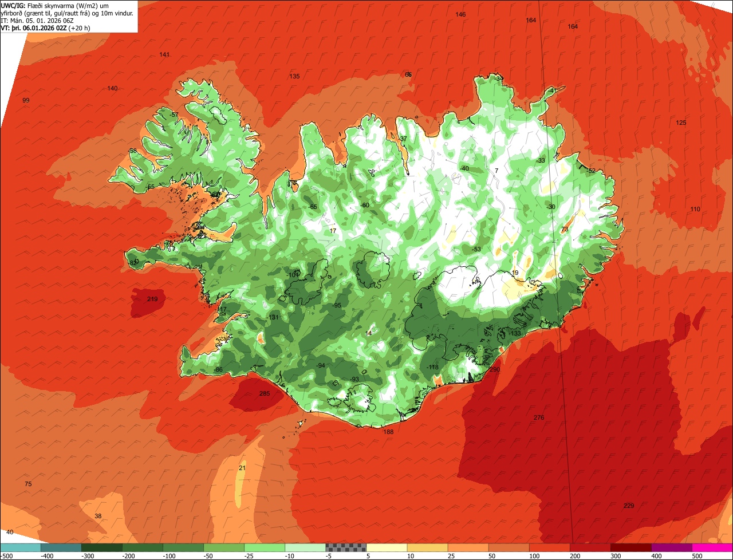
Task: Click the flux value -60 in north-central Iceland
Action: tap(365, 205)
